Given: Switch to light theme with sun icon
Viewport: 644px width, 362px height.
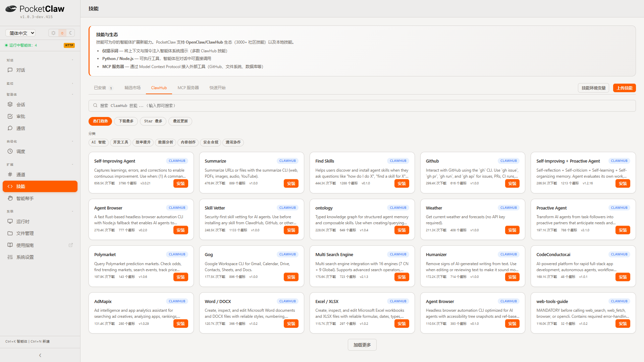Looking at the screenshot, I should coord(53,33).
